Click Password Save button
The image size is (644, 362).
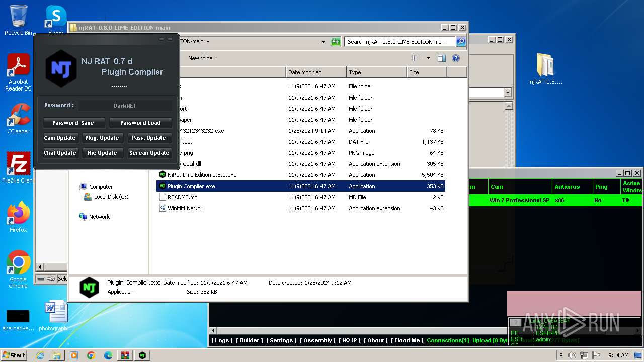[73, 123]
